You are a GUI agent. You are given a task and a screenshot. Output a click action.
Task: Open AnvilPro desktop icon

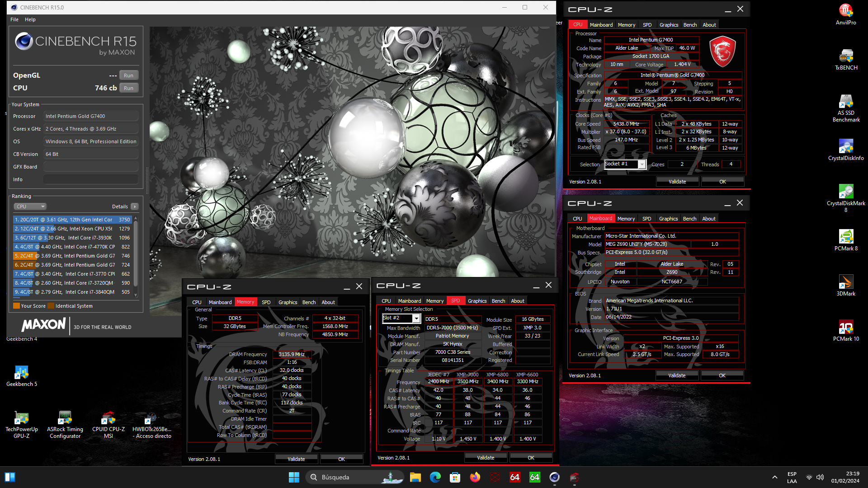point(845,14)
